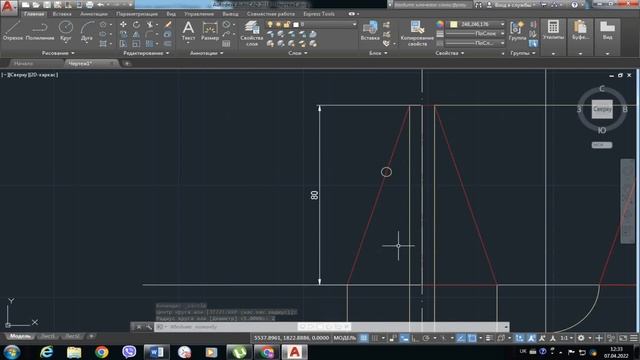Open Chrome from the Windows taskbar
This screenshot has width=640, height=360.
point(102,352)
